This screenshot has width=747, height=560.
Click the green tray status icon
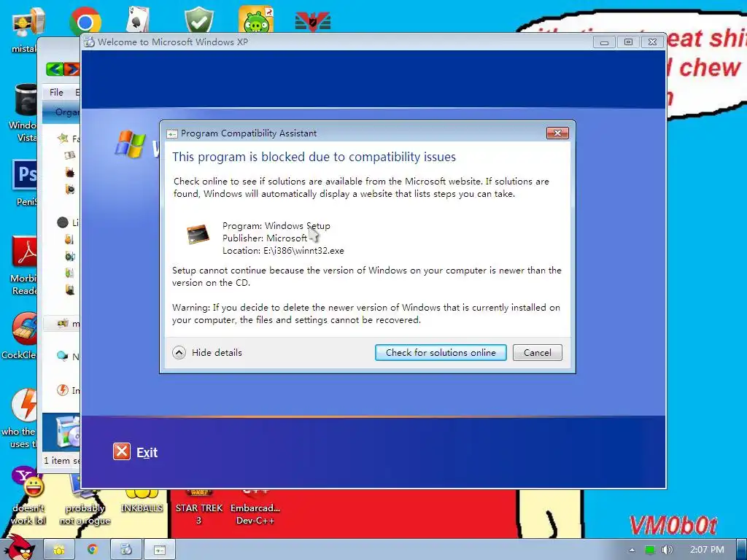650,550
